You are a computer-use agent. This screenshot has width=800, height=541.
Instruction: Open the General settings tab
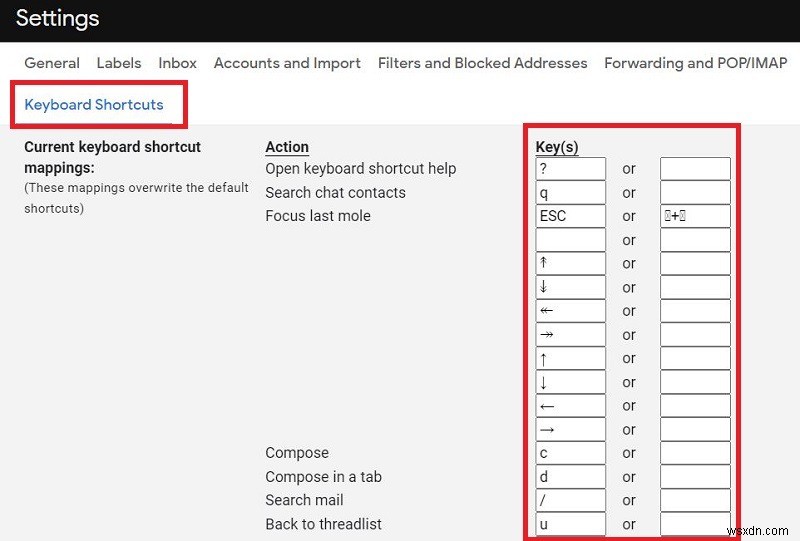click(x=52, y=63)
